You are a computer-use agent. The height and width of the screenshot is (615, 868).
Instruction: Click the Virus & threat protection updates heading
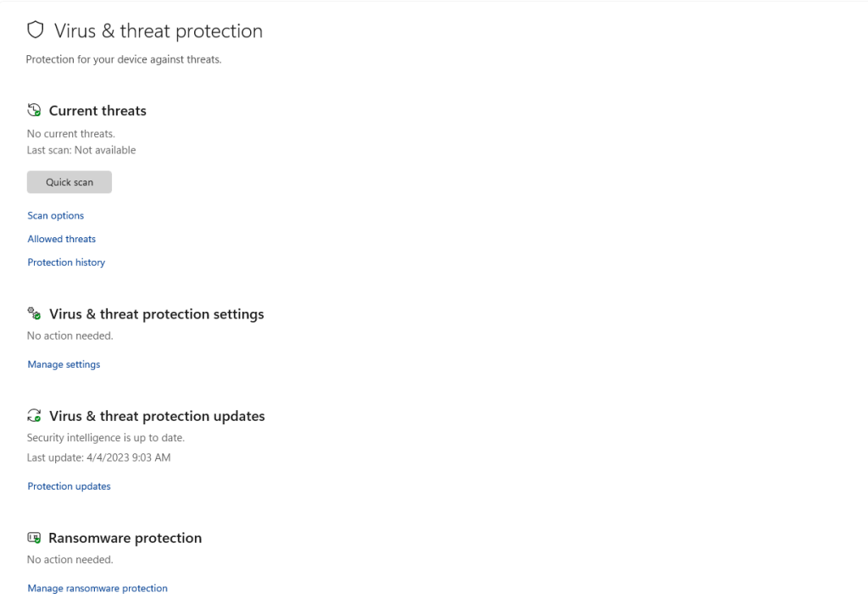click(157, 416)
